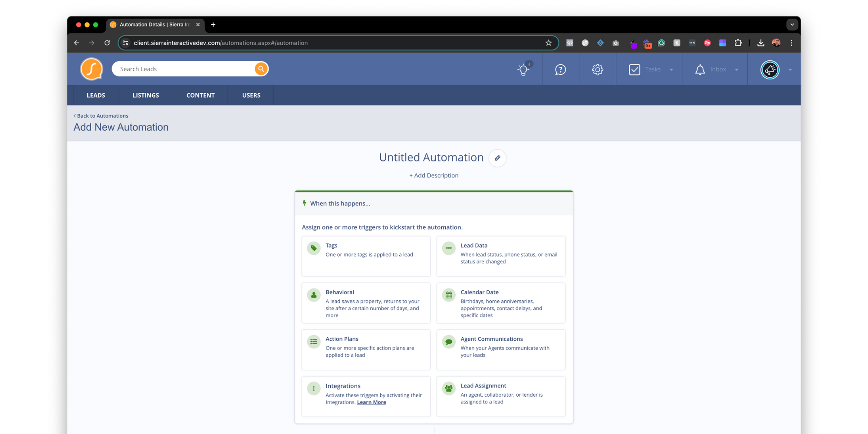Screen dimensions: 868x434
Task: Switch to the LISTINGS tab
Action: [x=145, y=95]
